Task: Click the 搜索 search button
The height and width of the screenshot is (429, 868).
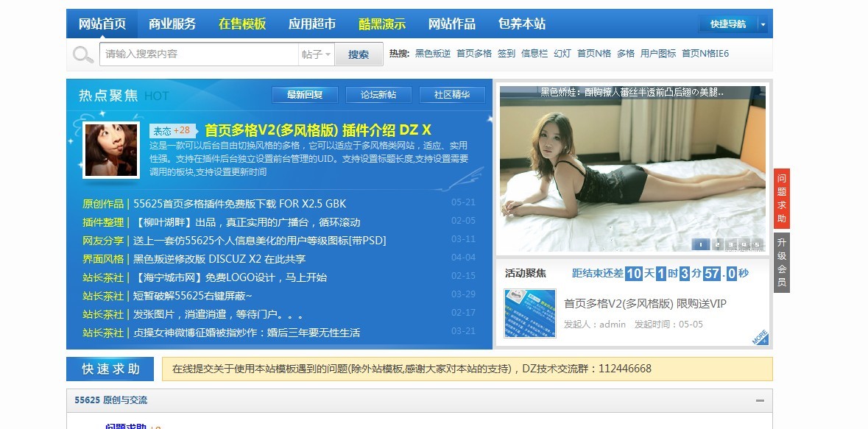Action: 358,54
